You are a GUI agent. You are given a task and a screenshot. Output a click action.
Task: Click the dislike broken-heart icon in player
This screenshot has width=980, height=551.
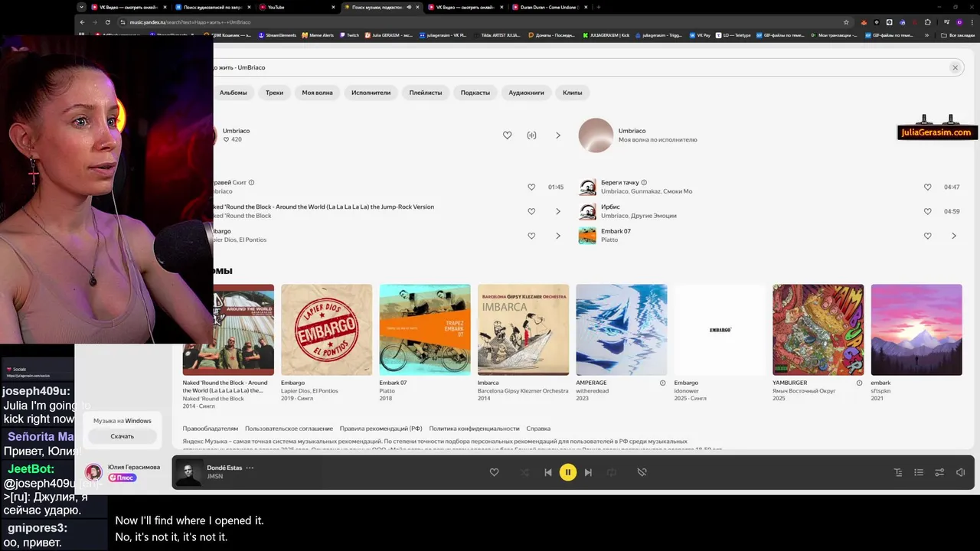coord(642,472)
